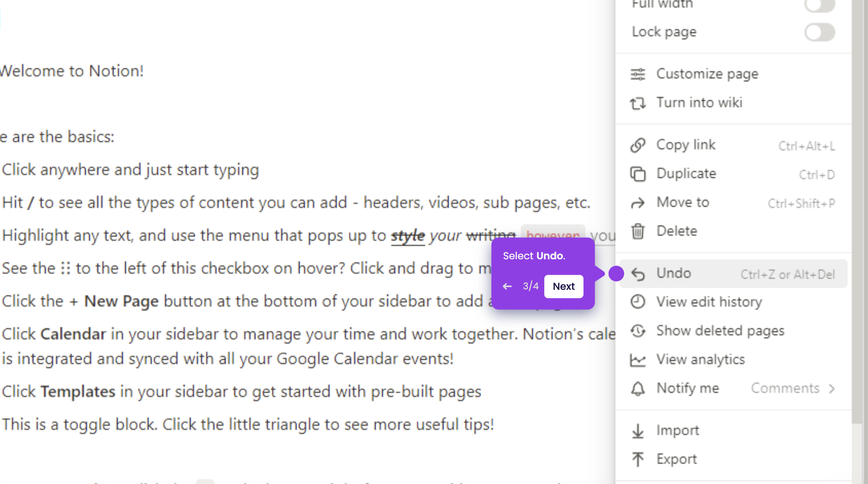The height and width of the screenshot is (484, 868).
Task: Click the Export upload icon
Action: [638, 459]
